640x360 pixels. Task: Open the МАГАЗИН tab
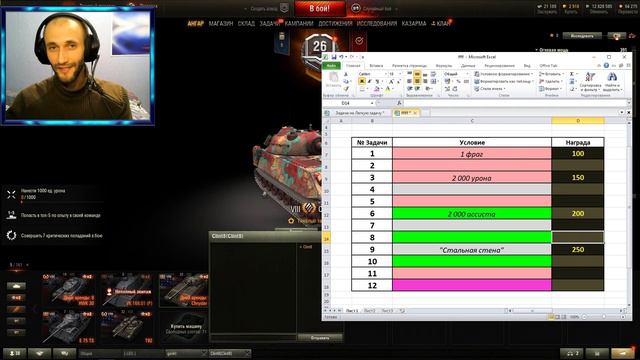(221, 23)
